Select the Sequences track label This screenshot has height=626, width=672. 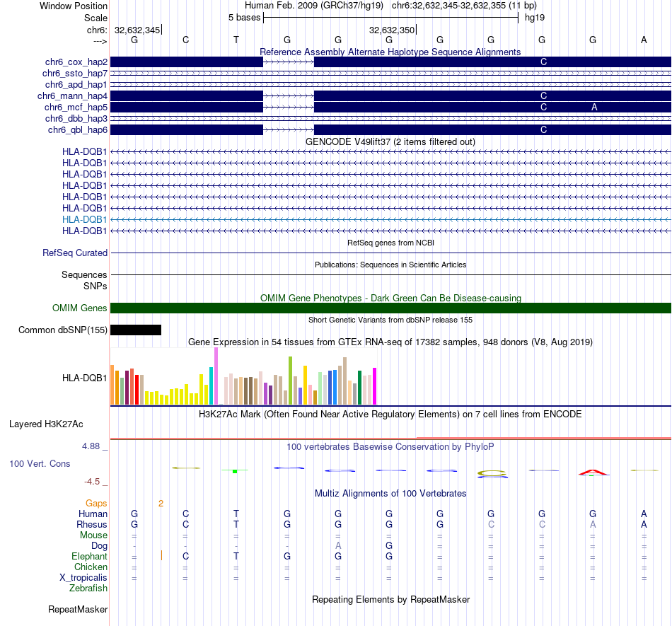tap(84, 274)
